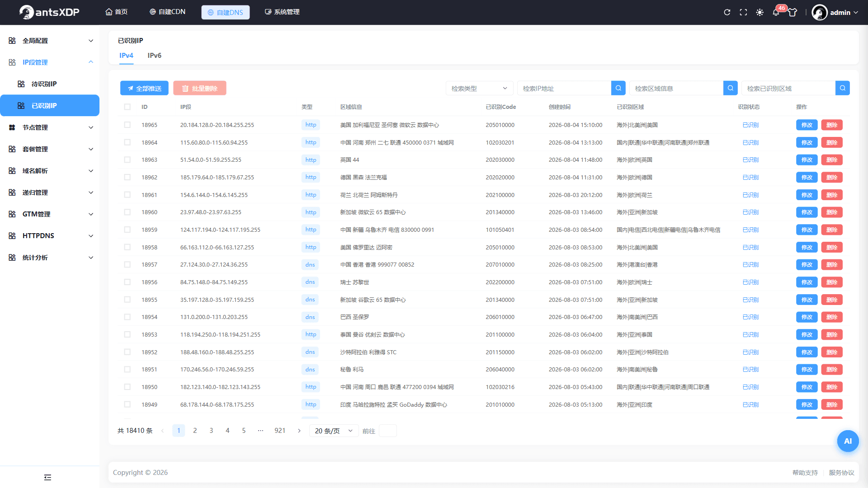
Task: Click the 全部推送 button
Action: (144, 88)
